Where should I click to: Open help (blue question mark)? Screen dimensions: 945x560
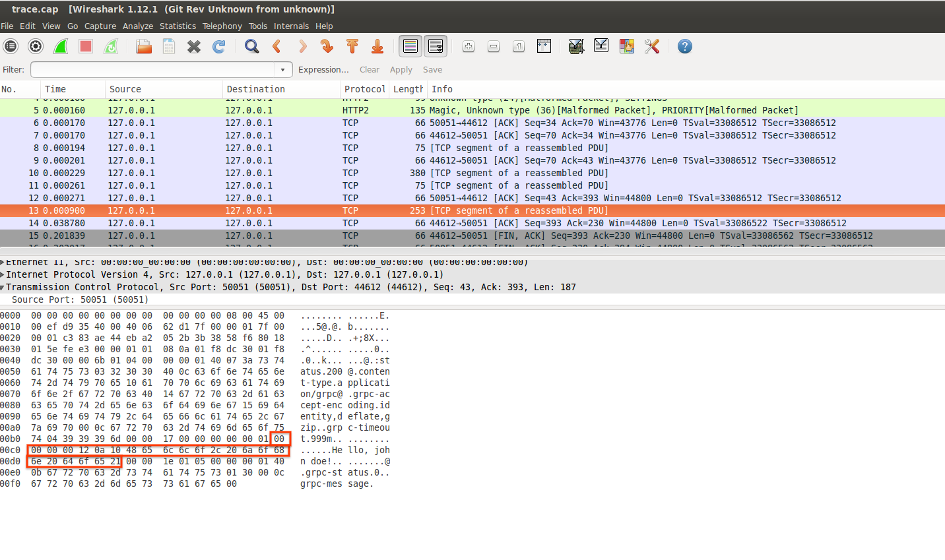coord(685,46)
